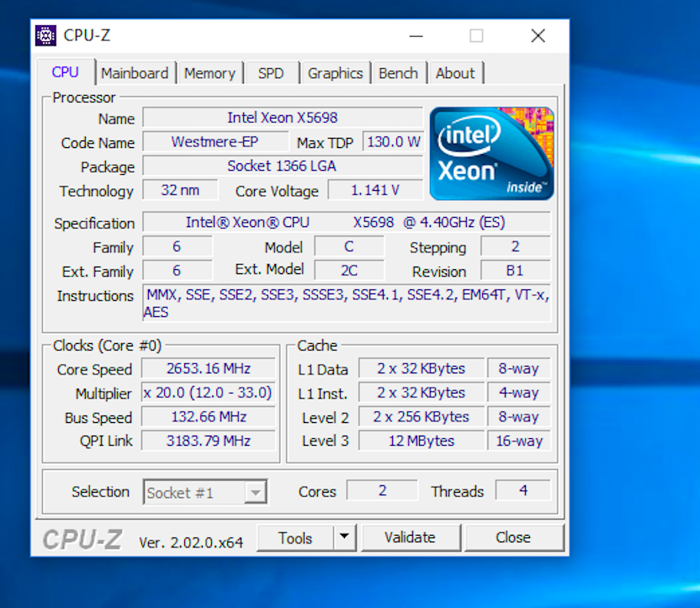The width and height of the screenshot is (700, 608).
Task: Click the L1 Data 2 x 32 KBytes value
Action: pos(422,368)
